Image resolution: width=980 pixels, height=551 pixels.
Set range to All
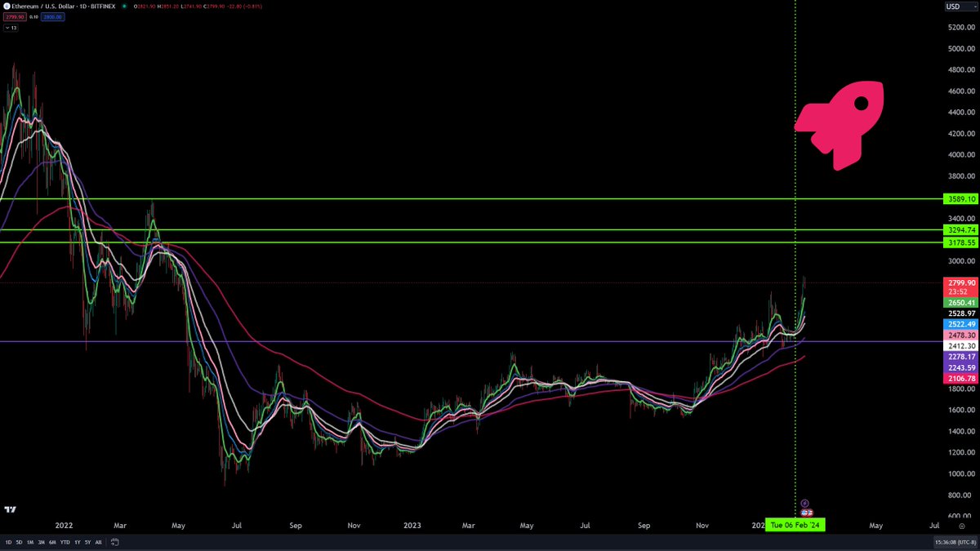(x=98, y=542)
